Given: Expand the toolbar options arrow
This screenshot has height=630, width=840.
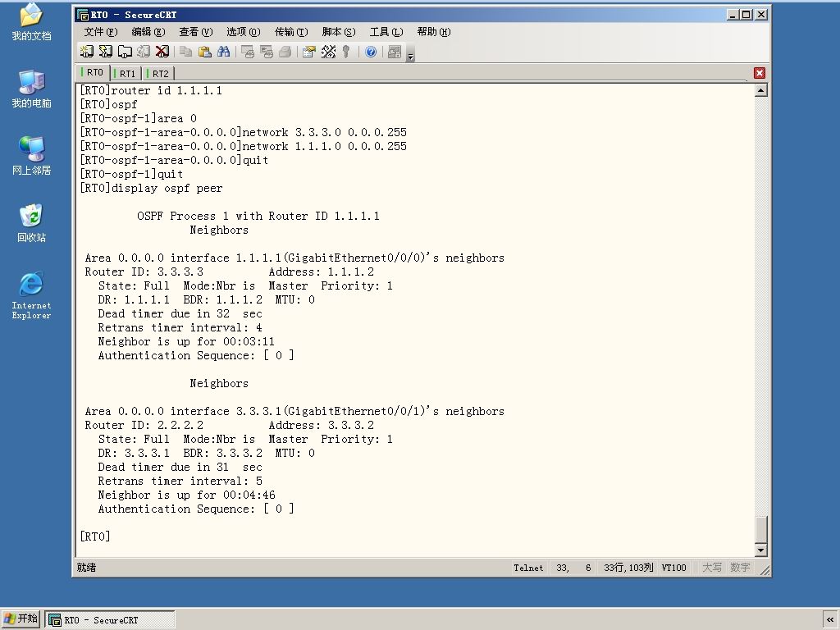Looking at the screenshot, I should tap(410, 56).
